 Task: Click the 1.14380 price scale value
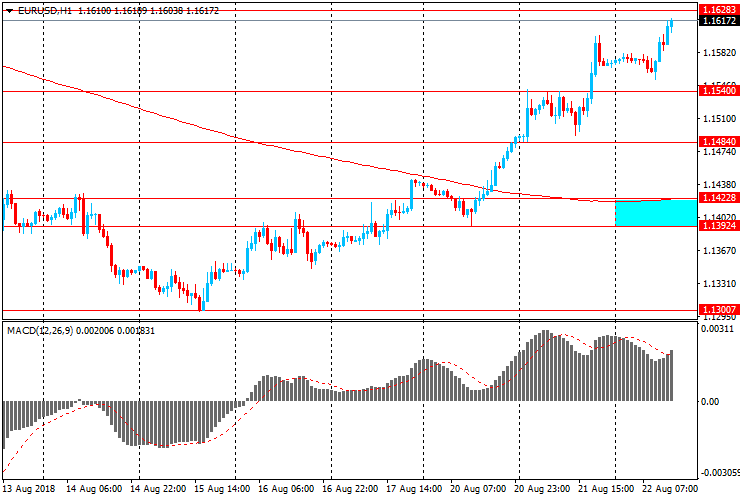719,185
